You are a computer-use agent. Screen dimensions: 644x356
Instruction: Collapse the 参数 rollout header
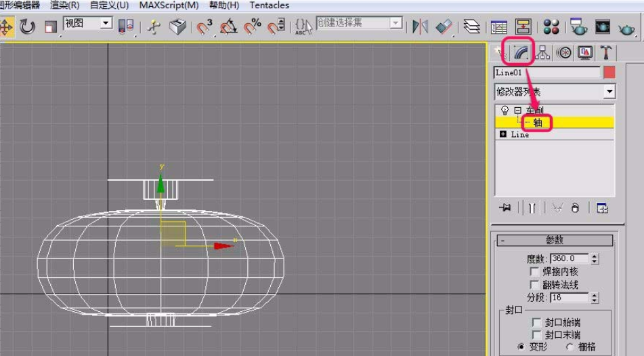554,240
